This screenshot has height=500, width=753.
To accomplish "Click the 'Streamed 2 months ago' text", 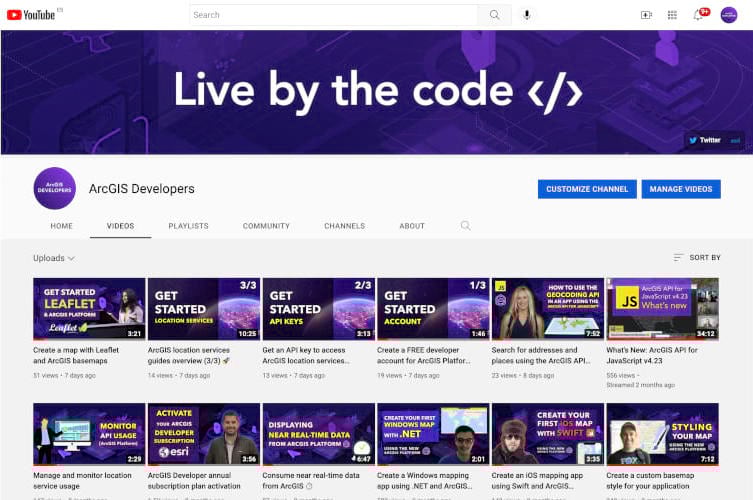I will pyautogui.click(x=641, y=385).
